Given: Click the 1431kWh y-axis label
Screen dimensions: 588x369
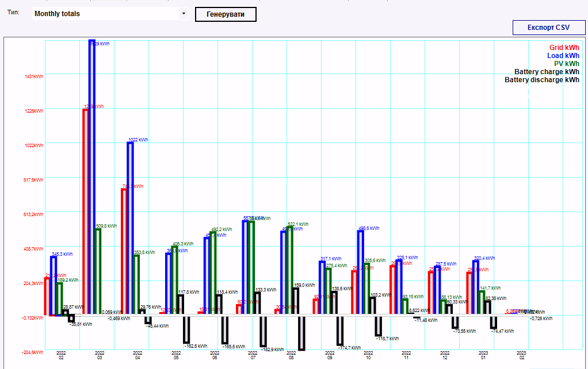Looking at the screenshot, I should click(34, 76).
